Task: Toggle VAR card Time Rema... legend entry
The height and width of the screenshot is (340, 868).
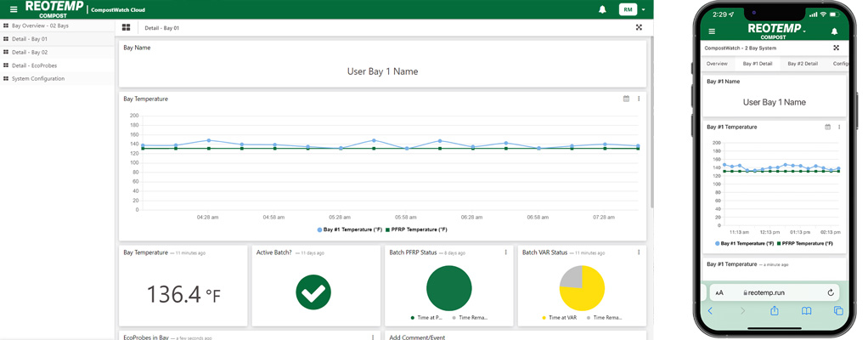Action: [x=603, y=318]
